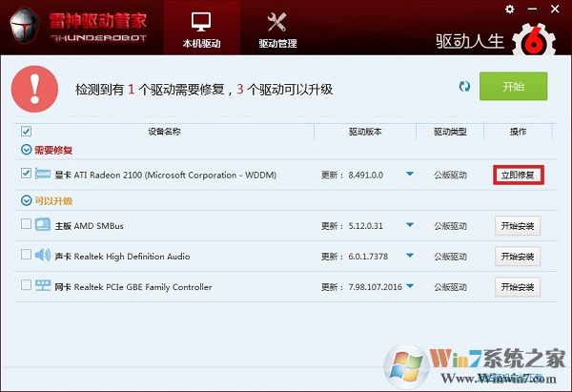The height and width of the screenshot is (392, 572).
Task: Switch to the 驱动管理 tab
Action: [277, 28]
